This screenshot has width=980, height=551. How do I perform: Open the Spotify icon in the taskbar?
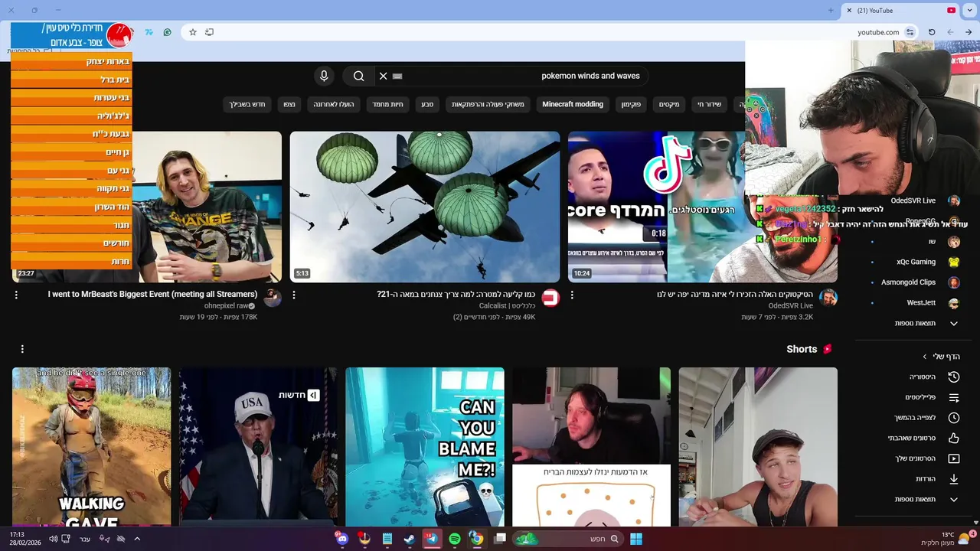[454, 539]
